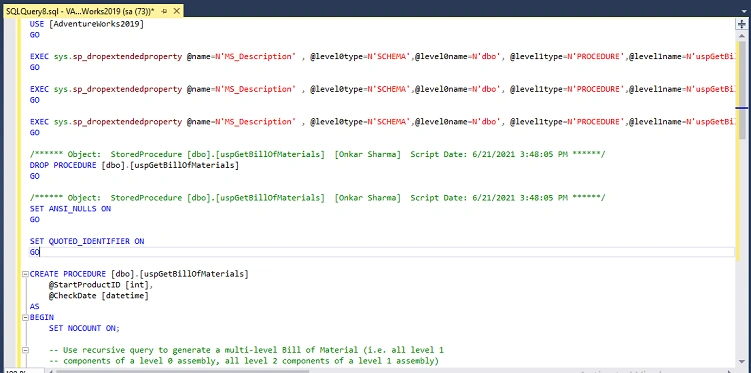The width and height of the screenshot is (751, 373).
Task: Click the GO below SET QUOTED_IDENTIFIER ON
Action: tap(34, 252)
